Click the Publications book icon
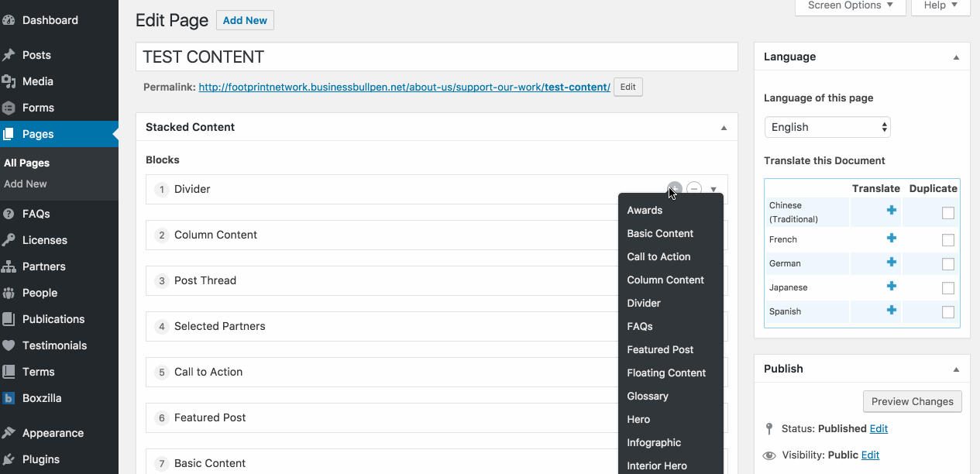This screenshot has height=474, width=980. point(9,319)
